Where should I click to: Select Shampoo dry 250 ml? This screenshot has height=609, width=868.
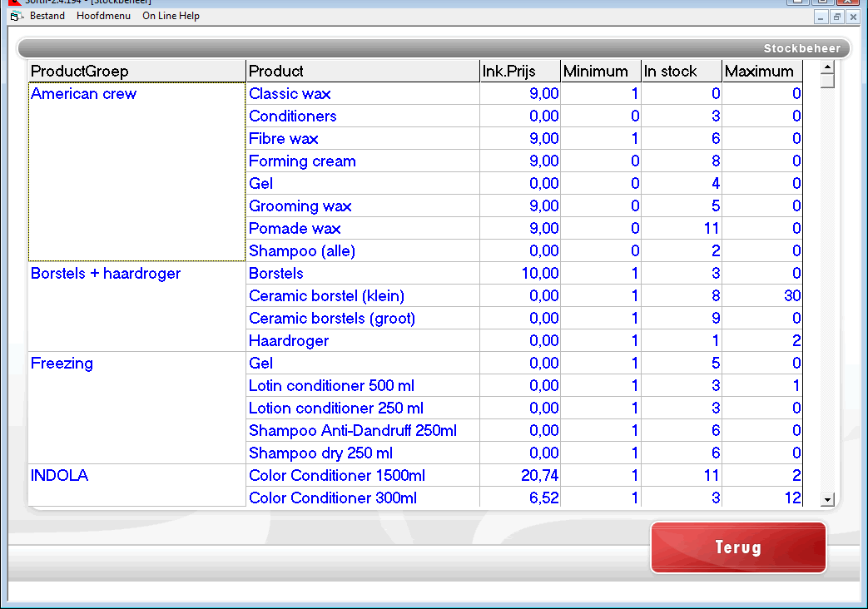[363, 453]
